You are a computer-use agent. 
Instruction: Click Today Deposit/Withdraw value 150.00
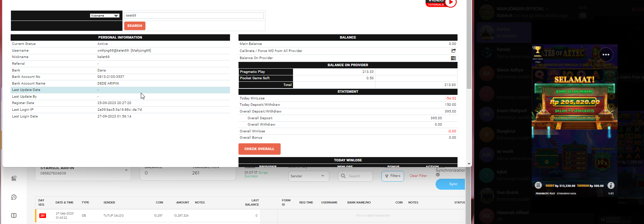(450, 105)
